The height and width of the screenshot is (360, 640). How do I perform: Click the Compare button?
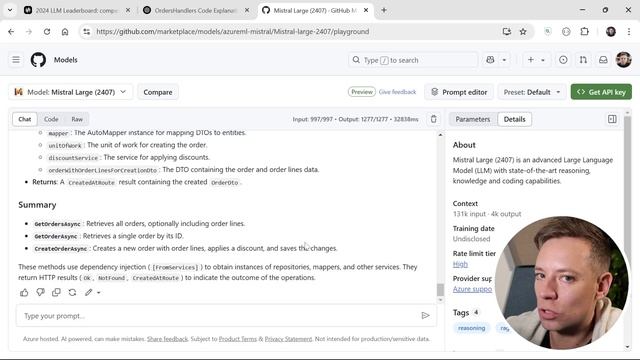[x=158, y=92]
